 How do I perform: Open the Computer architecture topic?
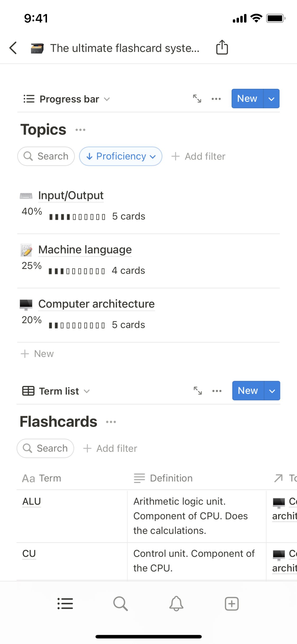[x=96, y=304]
